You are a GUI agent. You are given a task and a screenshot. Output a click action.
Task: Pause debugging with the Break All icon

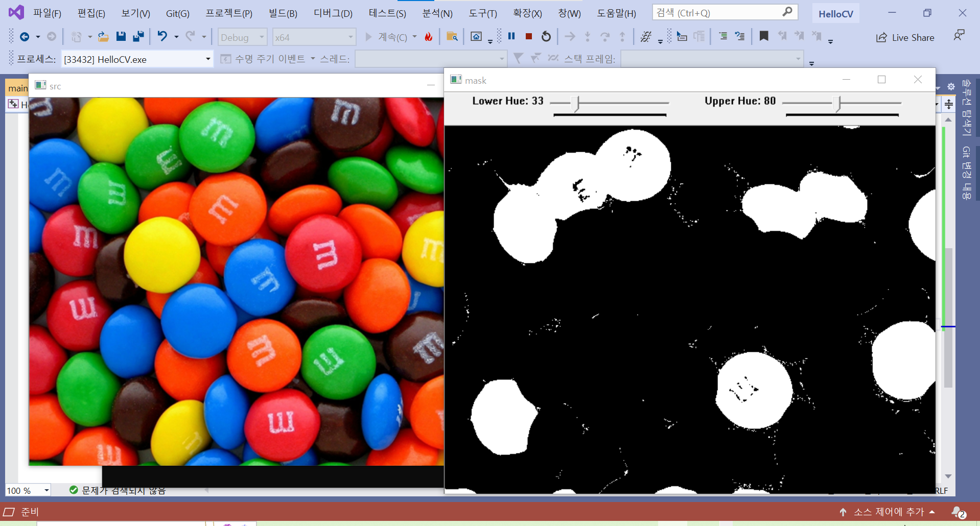click(x=511, y=36)
